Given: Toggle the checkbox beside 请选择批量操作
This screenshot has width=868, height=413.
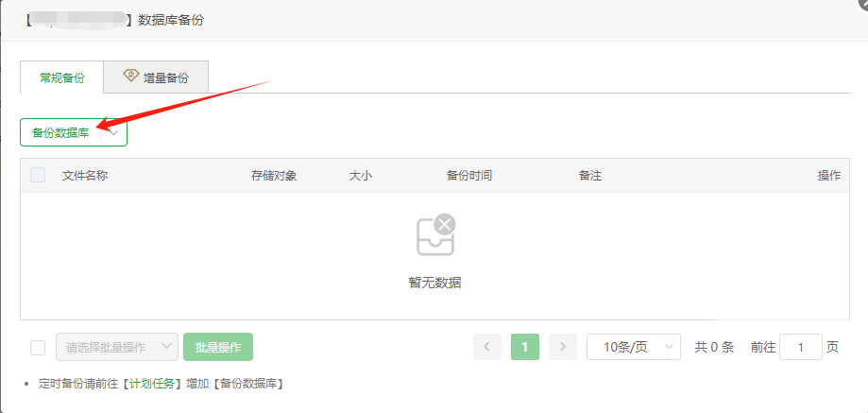Looking at the screenshot, I should 38,347.
